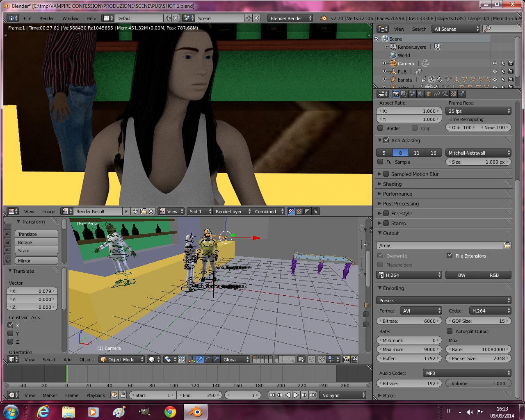
Task: Show color and alpha channels in image editor
Action: (291, 211)
